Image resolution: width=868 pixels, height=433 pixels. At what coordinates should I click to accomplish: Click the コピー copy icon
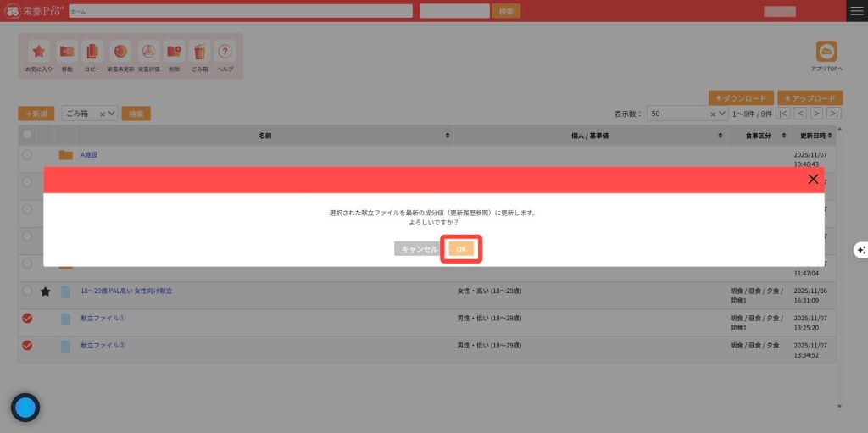(92, 52)
